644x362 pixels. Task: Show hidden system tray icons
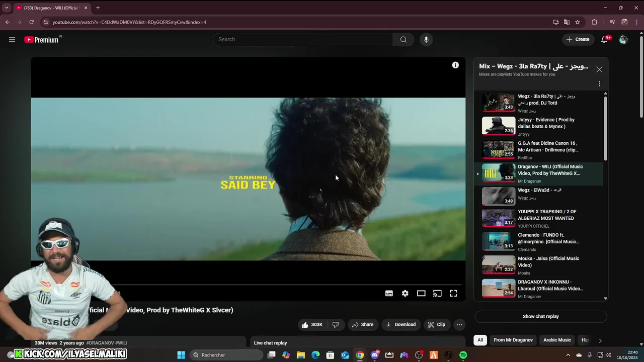click(568, 355)
